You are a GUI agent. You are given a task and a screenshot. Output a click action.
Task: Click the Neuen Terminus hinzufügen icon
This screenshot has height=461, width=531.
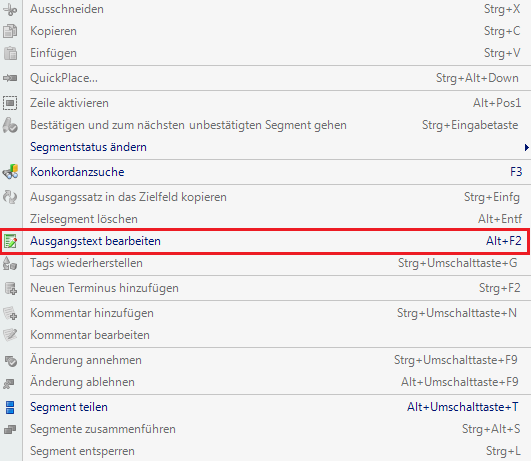pyautogui.click(x=10, y=288)
